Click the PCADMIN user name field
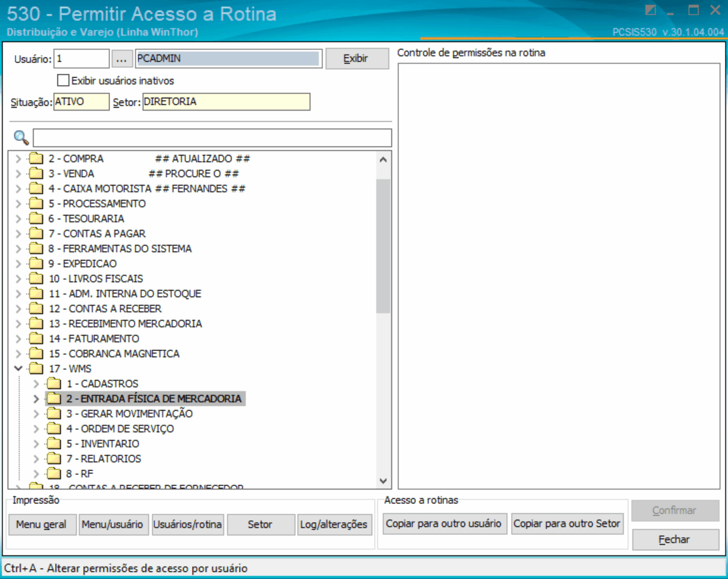 (228, 59)
